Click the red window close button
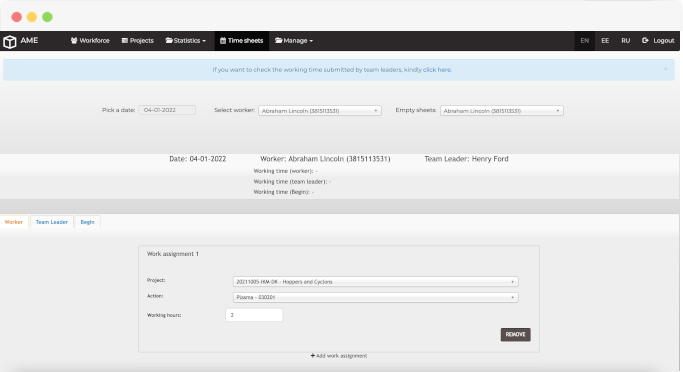 [x=17, y=17]
